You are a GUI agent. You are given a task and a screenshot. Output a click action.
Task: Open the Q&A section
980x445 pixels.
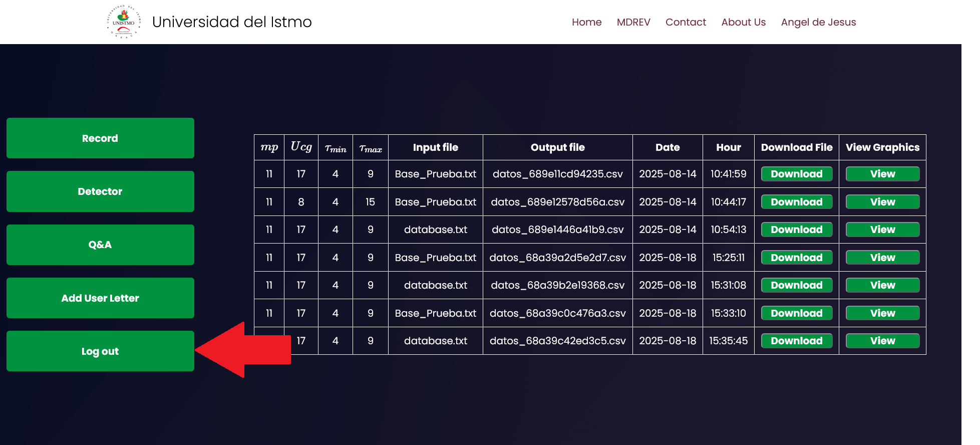(100, 245)
